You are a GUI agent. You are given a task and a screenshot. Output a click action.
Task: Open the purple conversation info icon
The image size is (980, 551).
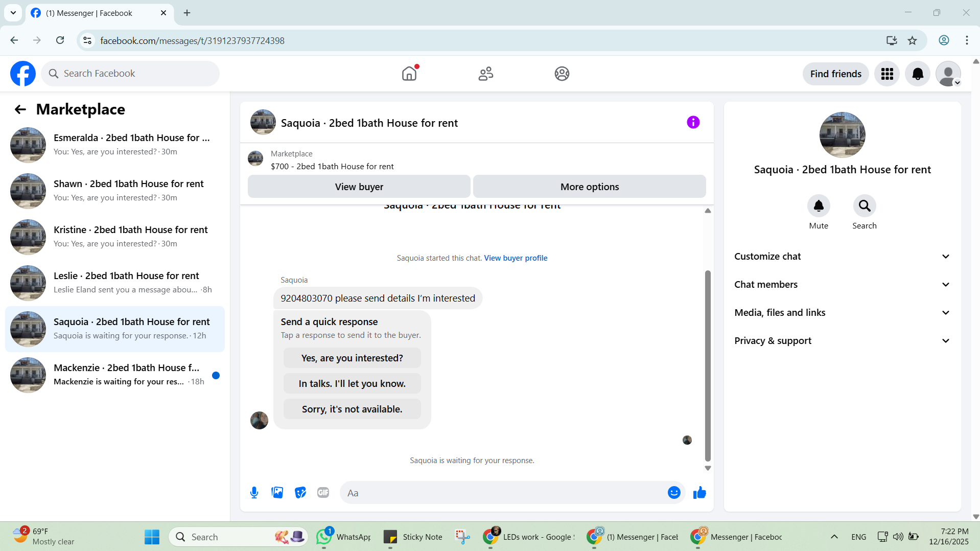[693, 122]
